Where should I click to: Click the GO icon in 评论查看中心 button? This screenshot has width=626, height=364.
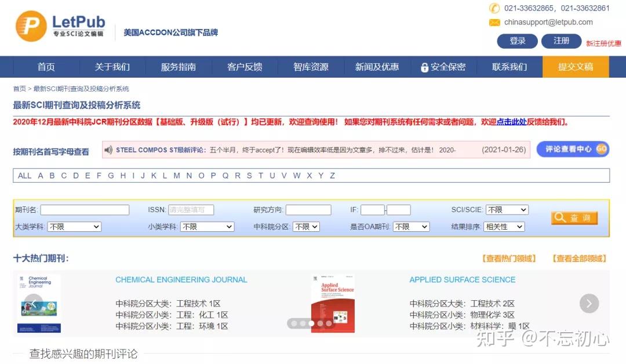601,149
